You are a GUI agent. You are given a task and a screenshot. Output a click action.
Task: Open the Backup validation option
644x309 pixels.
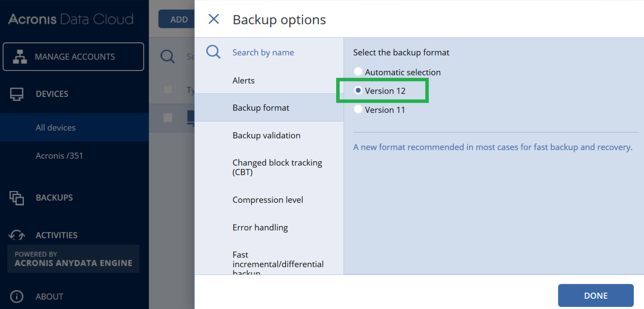[x=269, y=135]
